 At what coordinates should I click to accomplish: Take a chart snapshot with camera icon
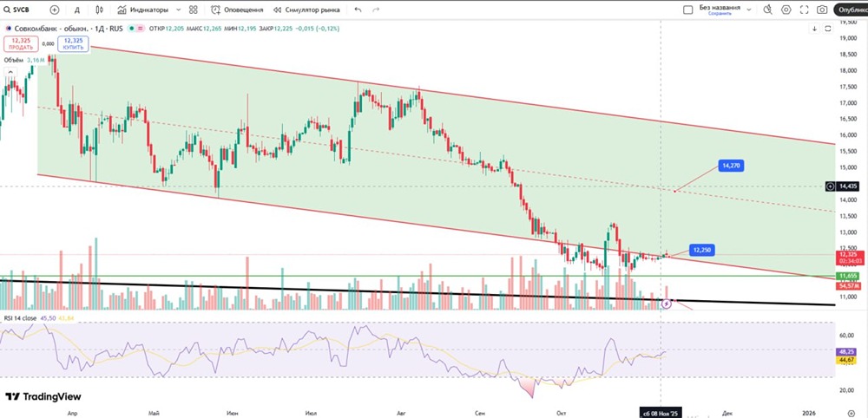click(x=822, y=10)
